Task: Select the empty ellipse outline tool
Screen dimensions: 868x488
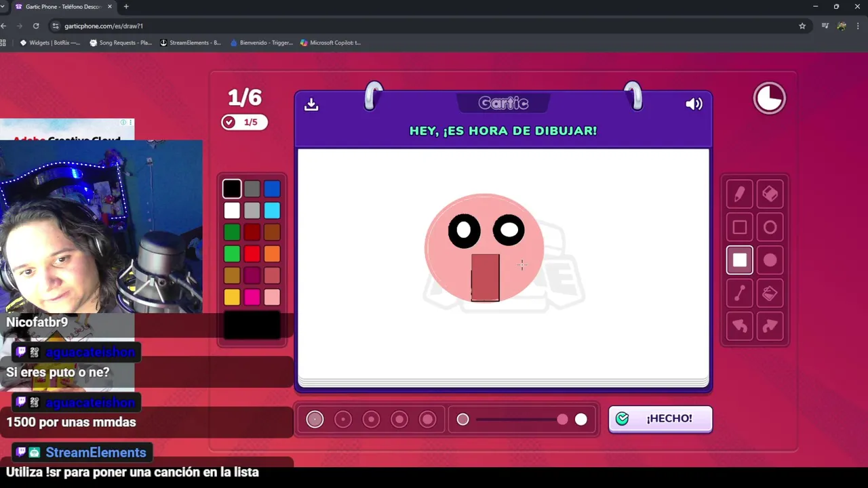Action: coord(770,228)
